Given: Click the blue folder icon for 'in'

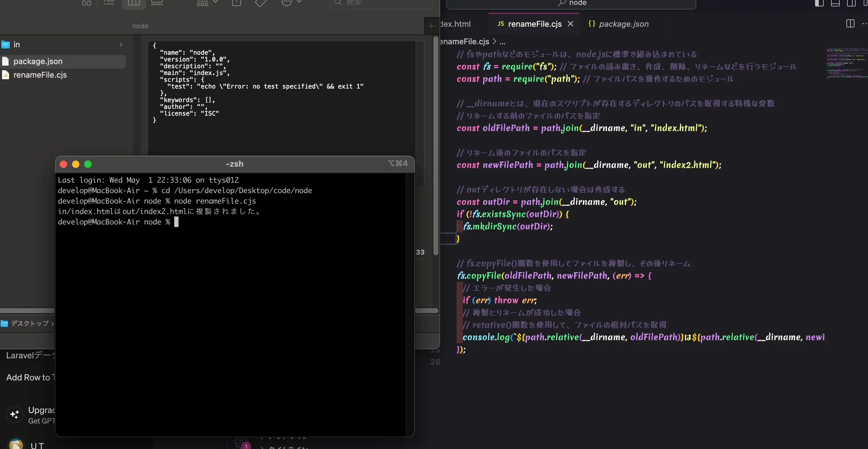Looking at the screenshot, I should click(6, 44).
